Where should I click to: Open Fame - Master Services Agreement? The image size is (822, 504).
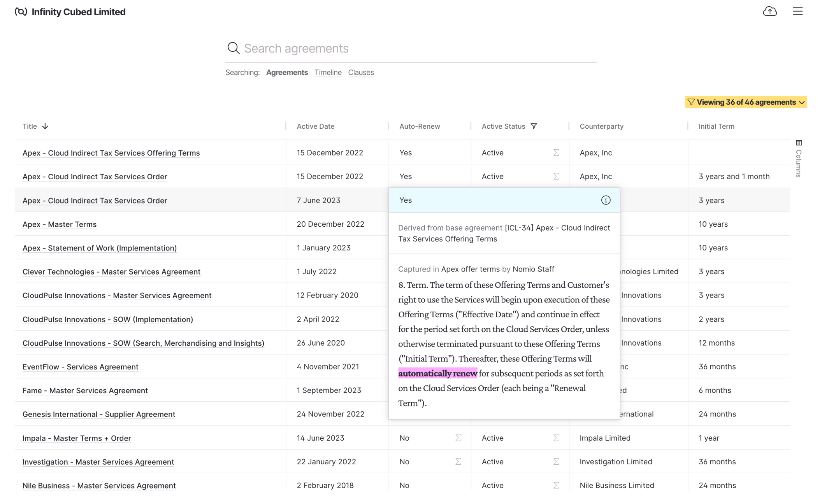point(85,390)
